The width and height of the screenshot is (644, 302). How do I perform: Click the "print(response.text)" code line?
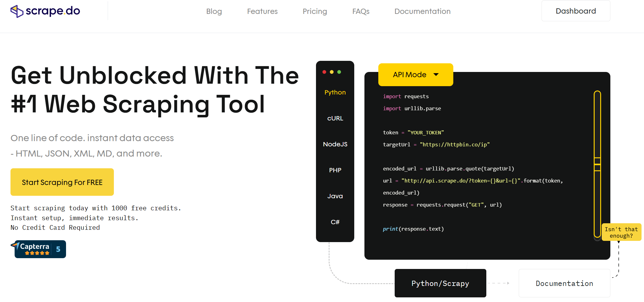pos(413,229)
